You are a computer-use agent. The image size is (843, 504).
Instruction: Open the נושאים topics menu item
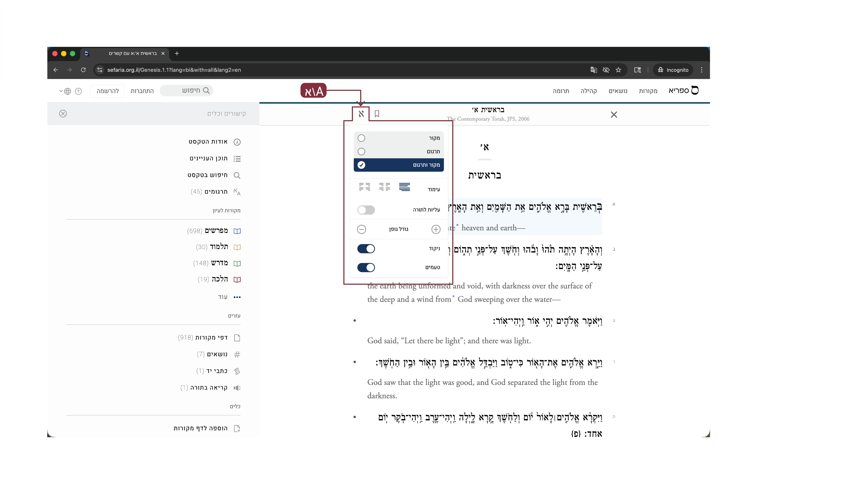pos(618,91)
